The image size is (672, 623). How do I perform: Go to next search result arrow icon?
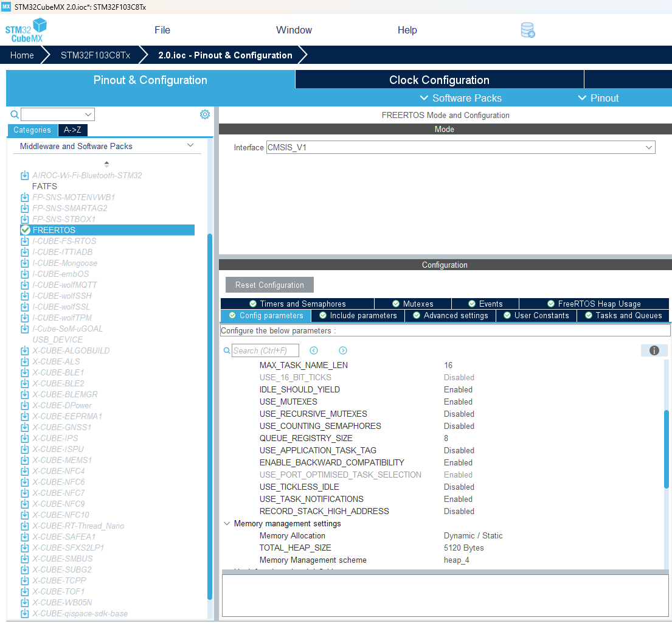[x=343, y=350]
